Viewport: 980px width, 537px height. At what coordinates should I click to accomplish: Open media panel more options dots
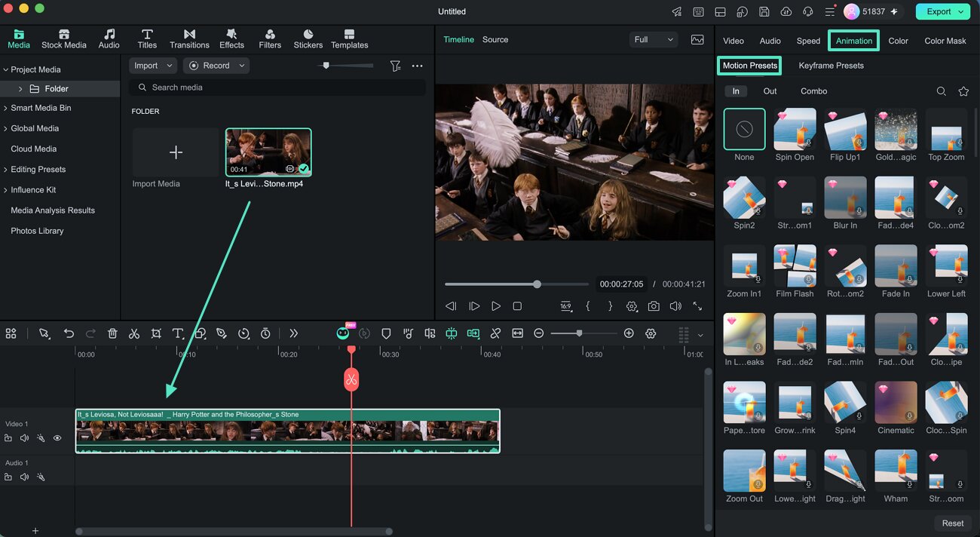(417, 66)
